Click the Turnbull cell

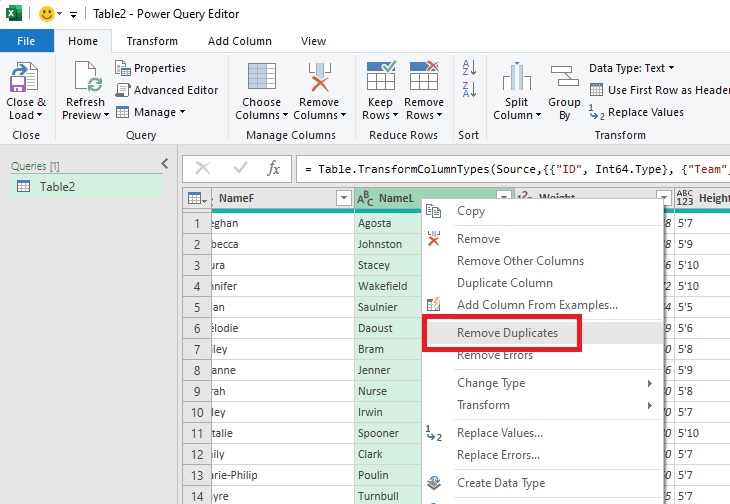pos(388,496)
